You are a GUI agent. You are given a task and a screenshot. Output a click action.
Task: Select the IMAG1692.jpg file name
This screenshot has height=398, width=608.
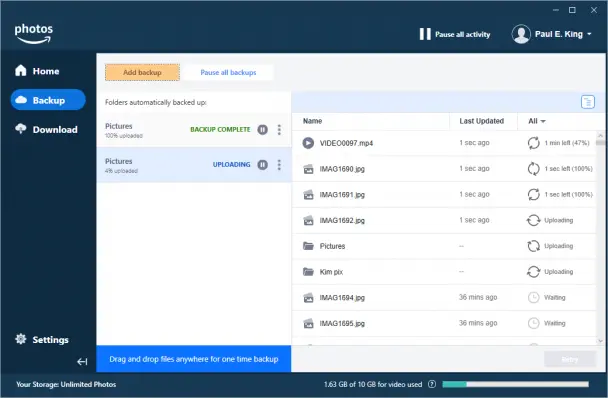click(x=342, y=220)
